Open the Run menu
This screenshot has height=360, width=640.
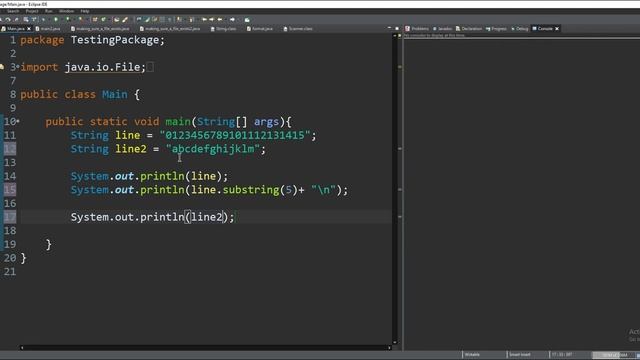point(49,11)
